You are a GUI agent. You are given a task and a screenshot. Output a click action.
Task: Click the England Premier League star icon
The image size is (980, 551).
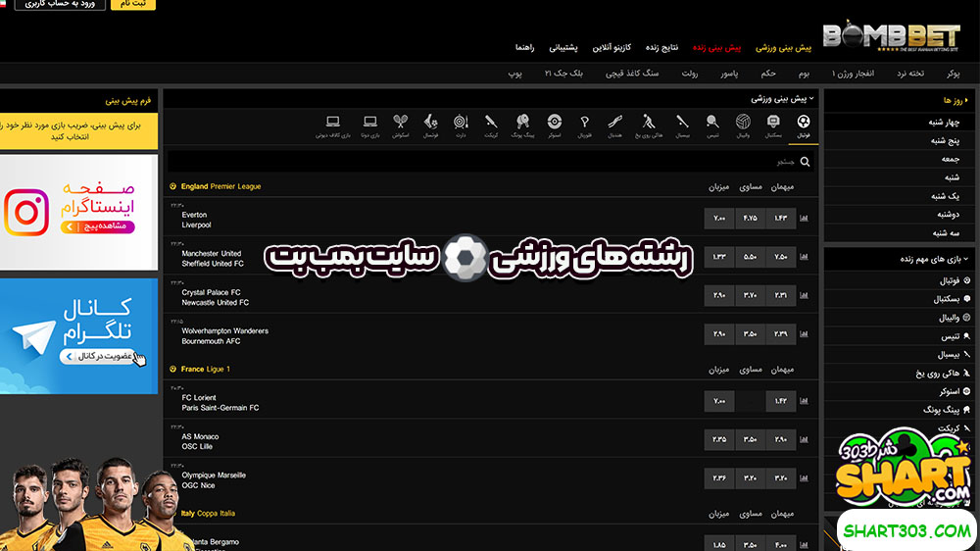173,186
